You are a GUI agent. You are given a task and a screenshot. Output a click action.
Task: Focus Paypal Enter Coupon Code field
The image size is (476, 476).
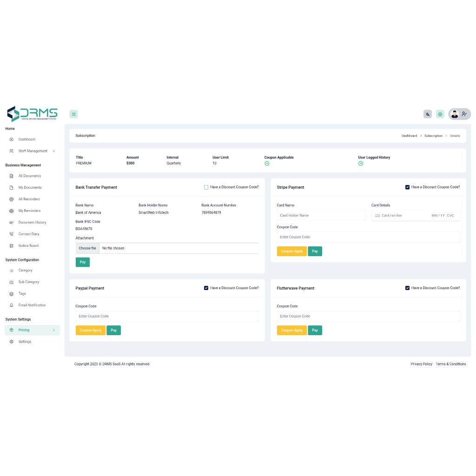pos(167,316)
